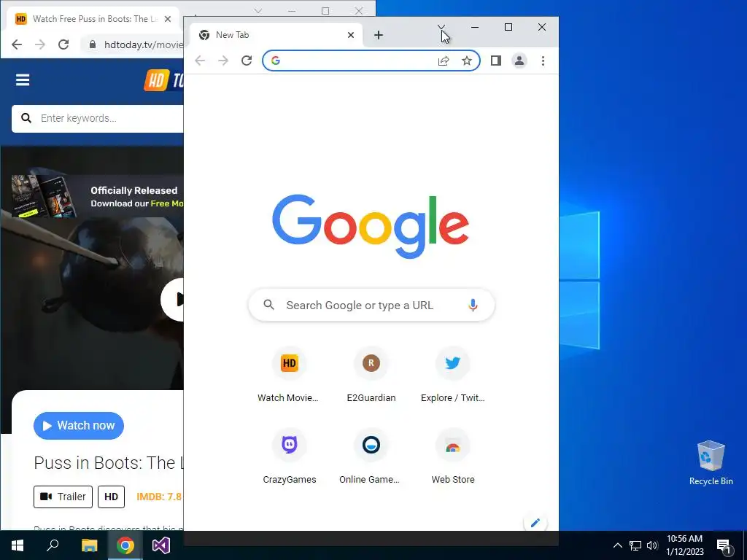Image resolution: width=747 pixels, height=560 pixels.
Task: Open the taskbar clock and date
Action: coord(684,545)
